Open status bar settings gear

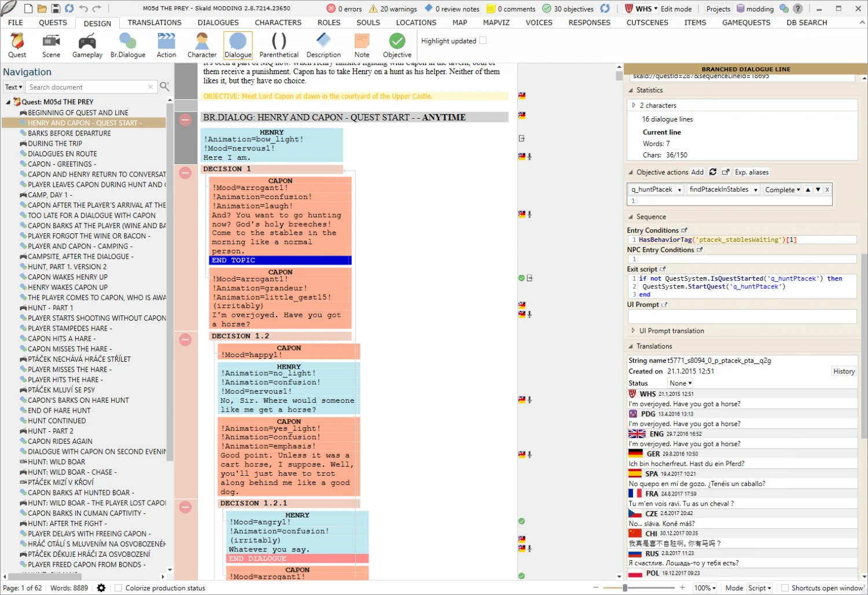pos(101,588)
